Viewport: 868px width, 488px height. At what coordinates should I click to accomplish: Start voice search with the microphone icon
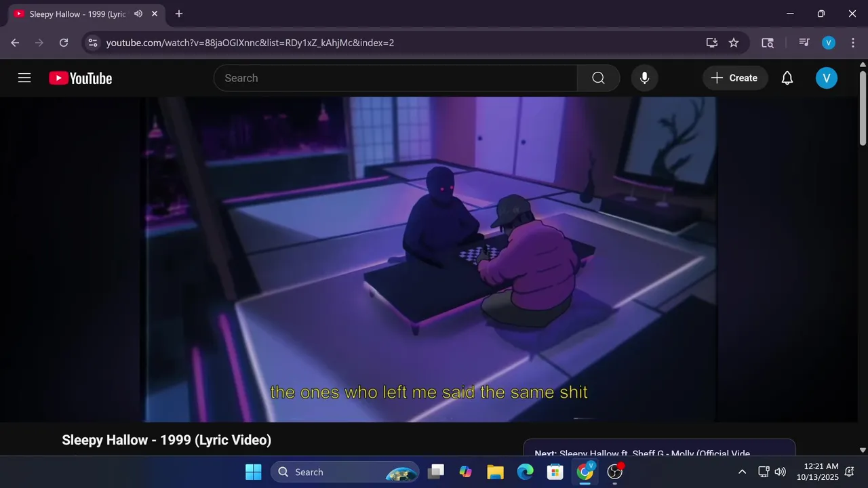(x=644, y=78)
